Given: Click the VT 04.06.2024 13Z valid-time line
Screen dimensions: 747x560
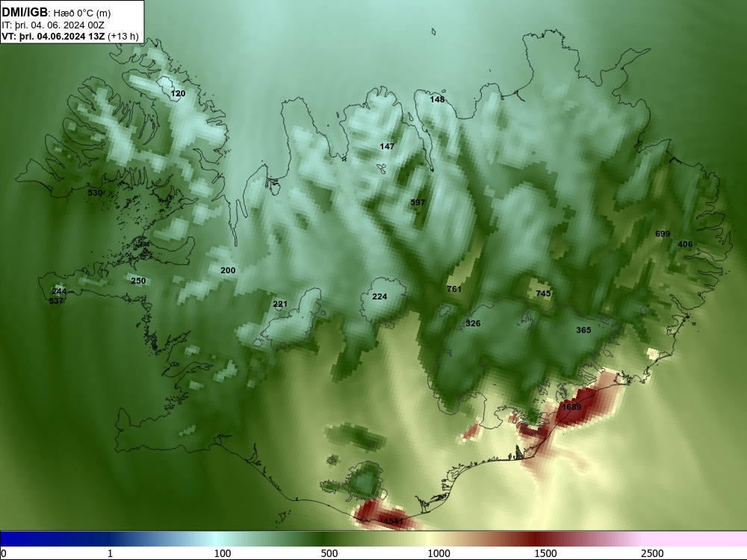Looking at the screenshot, I should tap(70, 37).
